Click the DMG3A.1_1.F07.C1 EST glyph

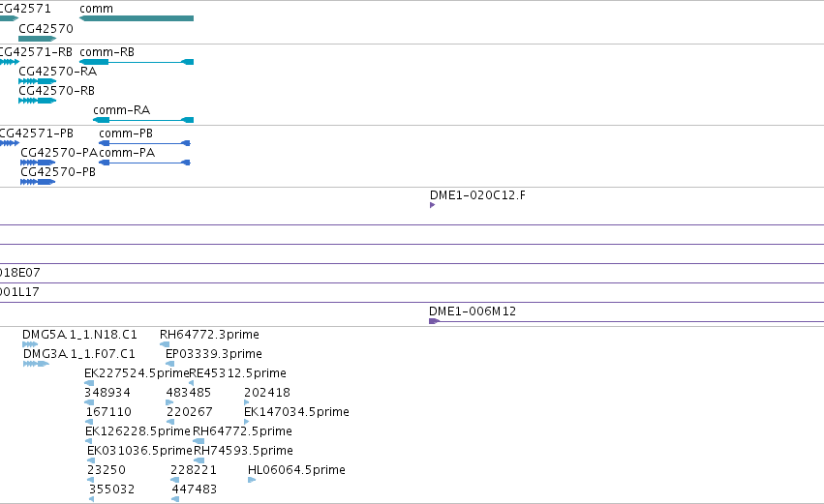pos(36,364)
